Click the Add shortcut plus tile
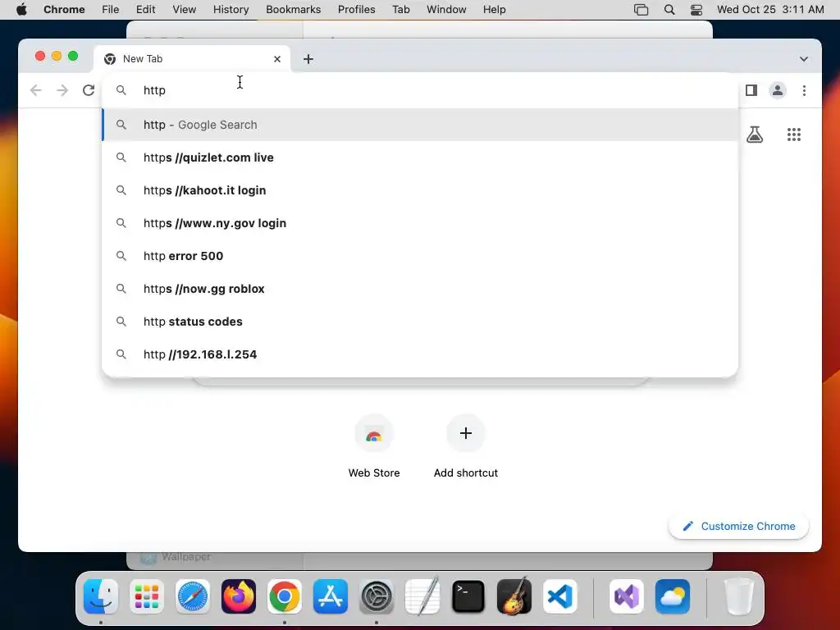840x630 pixels. 466,447
